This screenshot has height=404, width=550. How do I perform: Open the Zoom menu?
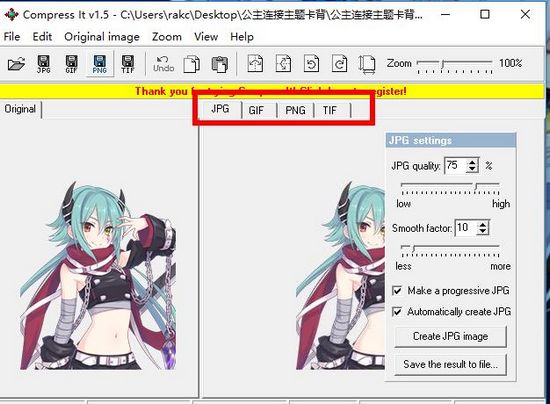point(167,36)
